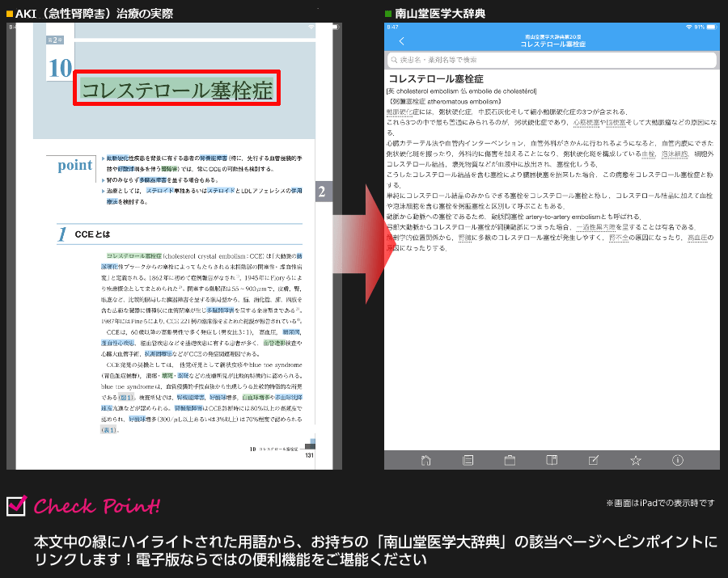Tap the ※画面はiPadでの表示時です note
Image resolution: width=728 pixels, height=578 pixels.
coord(660,503)
